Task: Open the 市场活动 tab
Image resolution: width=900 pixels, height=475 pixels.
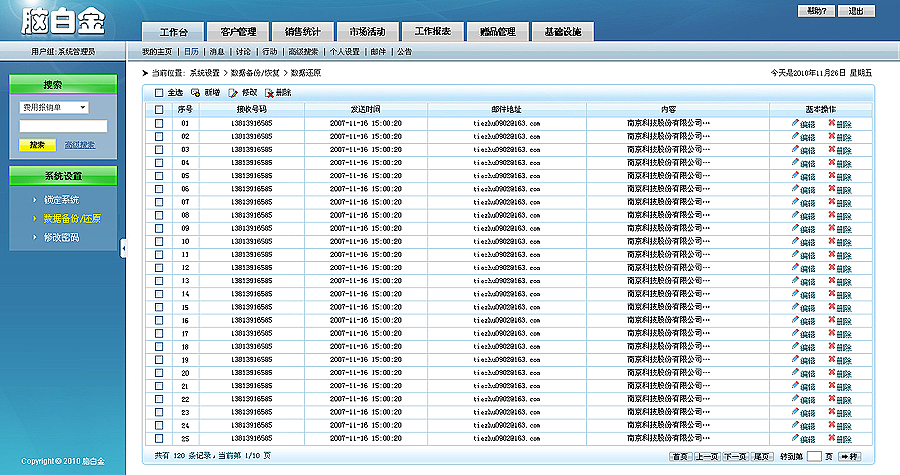Action: pos(367,32)
